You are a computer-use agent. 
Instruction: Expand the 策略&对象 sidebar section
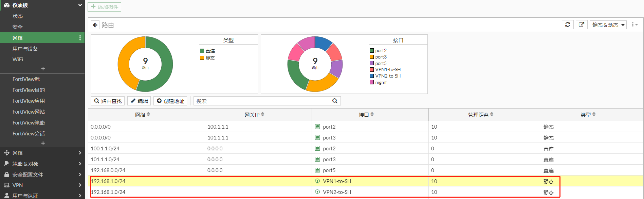(x=42, y=164)
